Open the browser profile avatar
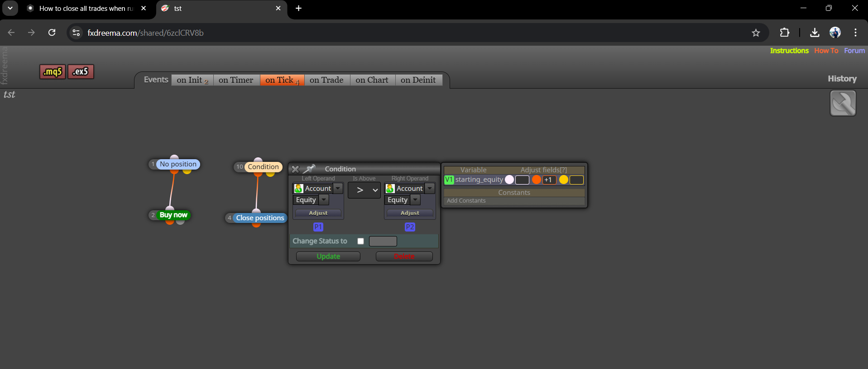This screenshot has width=868, height=369. tap(835, 33)
